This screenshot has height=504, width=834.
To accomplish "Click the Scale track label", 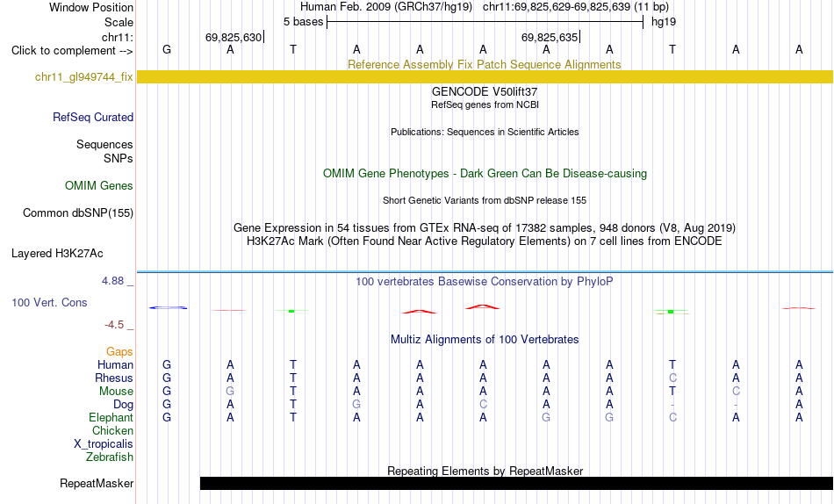I will click(119, 22).
